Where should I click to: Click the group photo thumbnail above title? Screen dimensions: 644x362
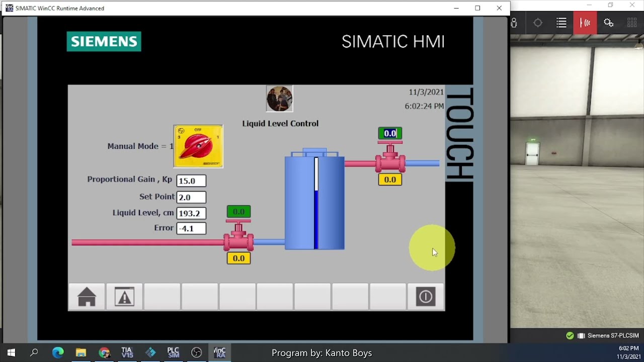pos(279,99)
